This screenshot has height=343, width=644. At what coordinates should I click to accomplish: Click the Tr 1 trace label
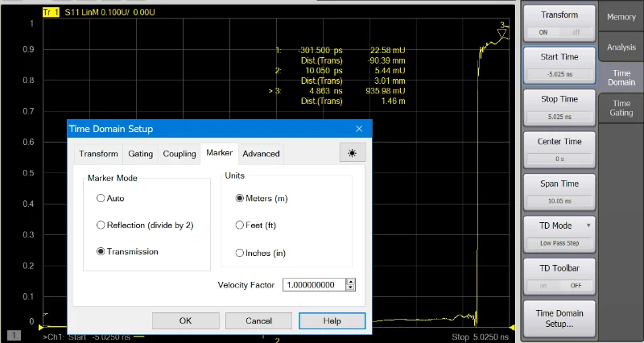(x=50, y=14)
